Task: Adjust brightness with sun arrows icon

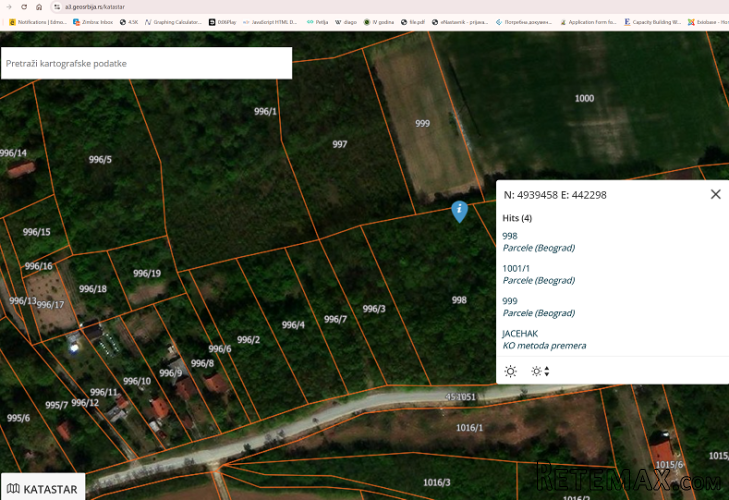Action: (x=540, y=371)
